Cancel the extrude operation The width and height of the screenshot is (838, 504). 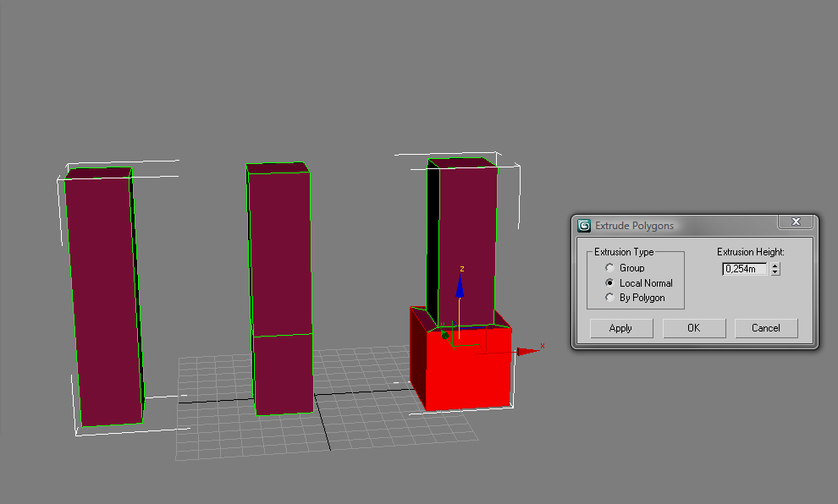[765, 328]
